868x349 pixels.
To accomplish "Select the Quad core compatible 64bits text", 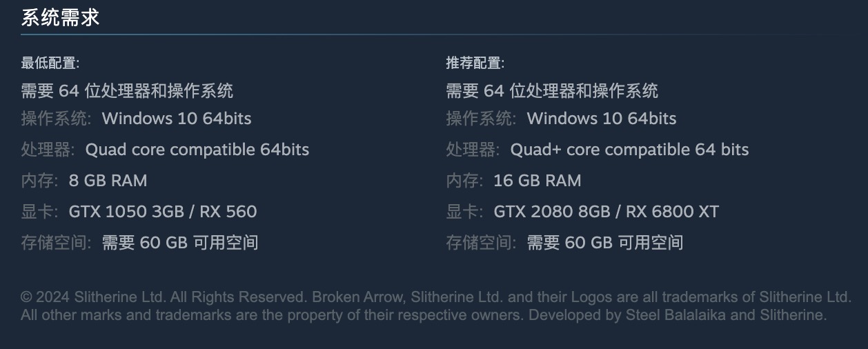I will (x=197, y=150).
